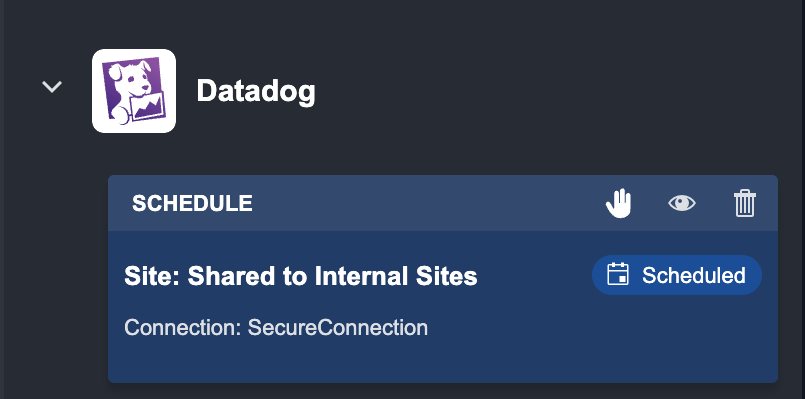
Task: Collapse the Datadog section with the chevron
Action: coord(52,87)
